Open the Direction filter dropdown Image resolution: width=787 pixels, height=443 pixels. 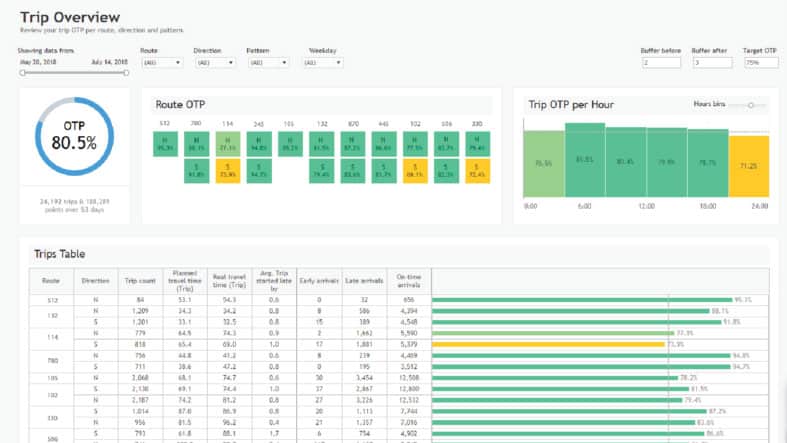[215, 63]
